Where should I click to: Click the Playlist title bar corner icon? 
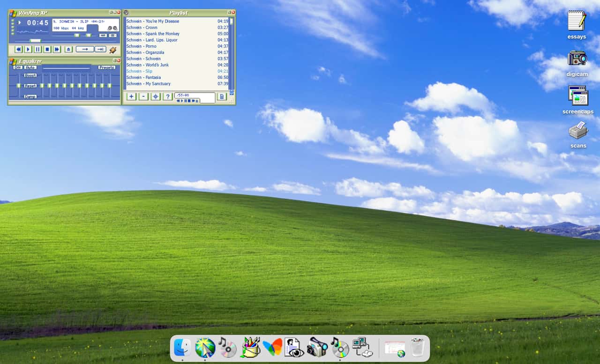click(x=126, y=13)
